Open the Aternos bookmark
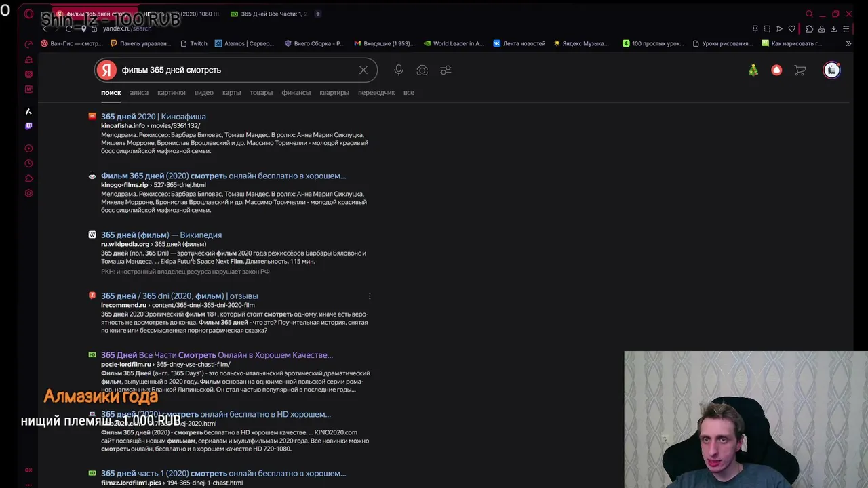The image size is (868, 488). (x=244, y=43)
